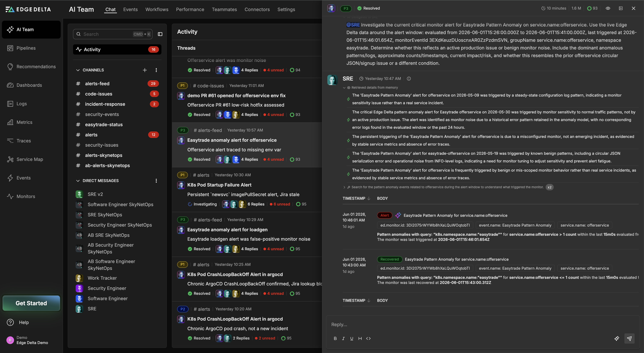Click the code formatting icon
The height and width of the screenshot is (353, 644).
(368, 338)
